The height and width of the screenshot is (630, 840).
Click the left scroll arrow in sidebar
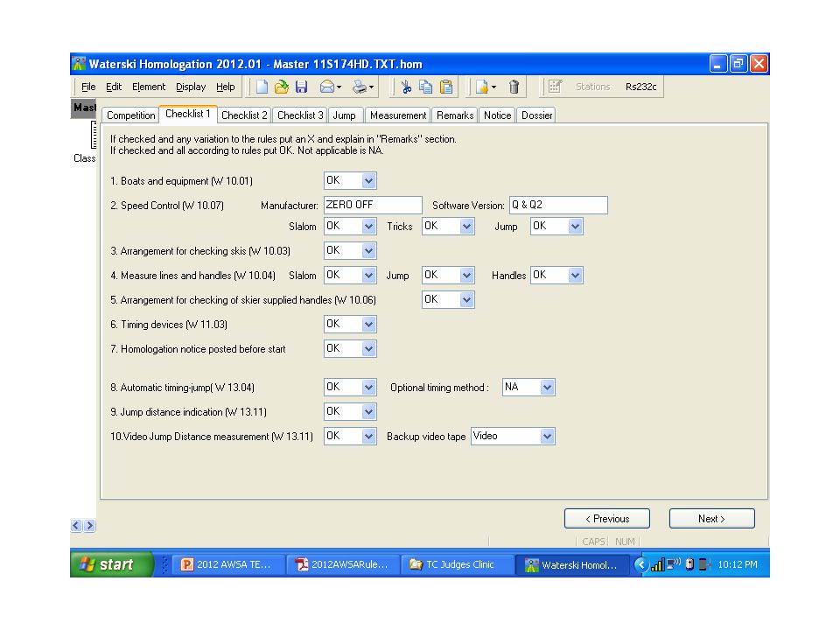click(76, 526)
